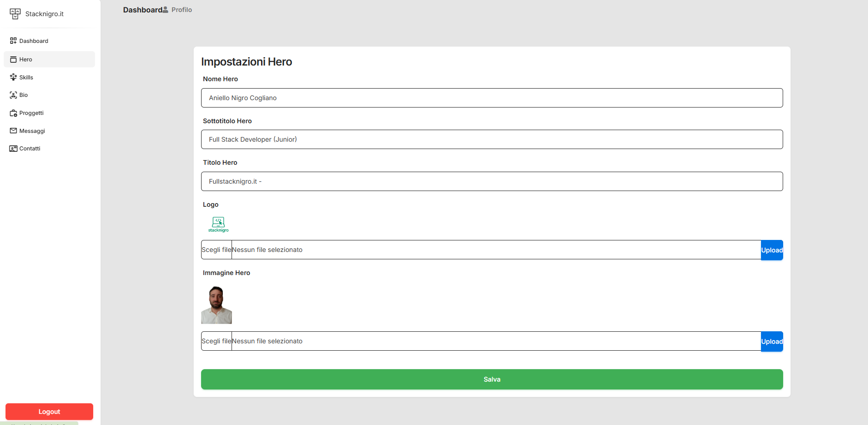
Task: Click Upload for Immagine Hero
Action: click(x=772, y=341)
